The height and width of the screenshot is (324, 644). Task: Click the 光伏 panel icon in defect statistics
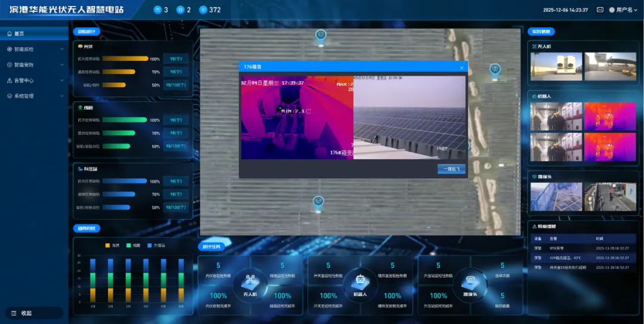click(x=80, y=47)
